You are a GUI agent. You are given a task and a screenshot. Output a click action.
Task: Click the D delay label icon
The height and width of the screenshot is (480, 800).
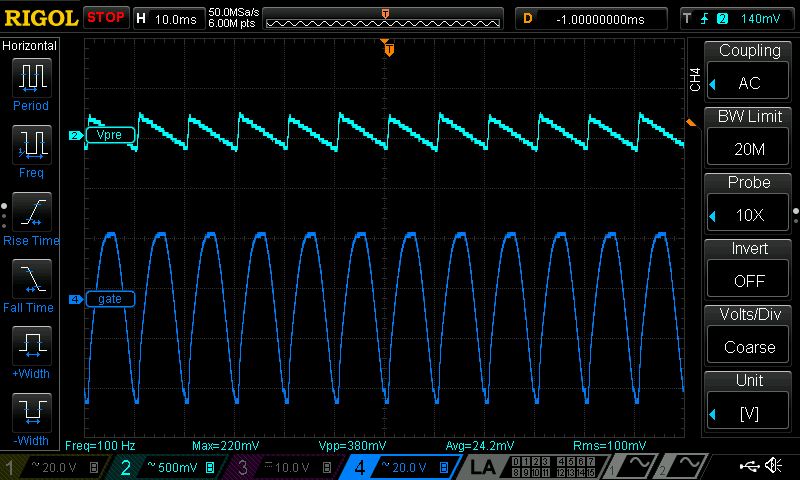click(528, 19)
